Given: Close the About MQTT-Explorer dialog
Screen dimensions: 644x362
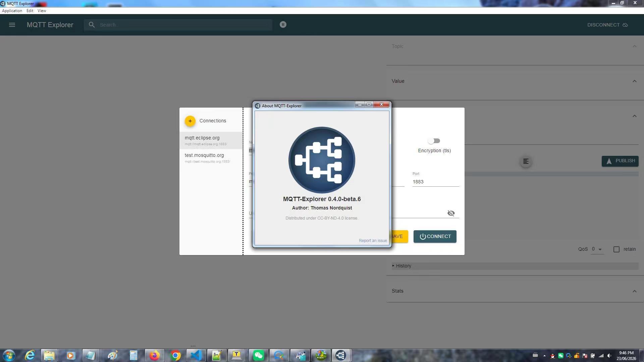Looking at the screenshot, I should point(381,105).
